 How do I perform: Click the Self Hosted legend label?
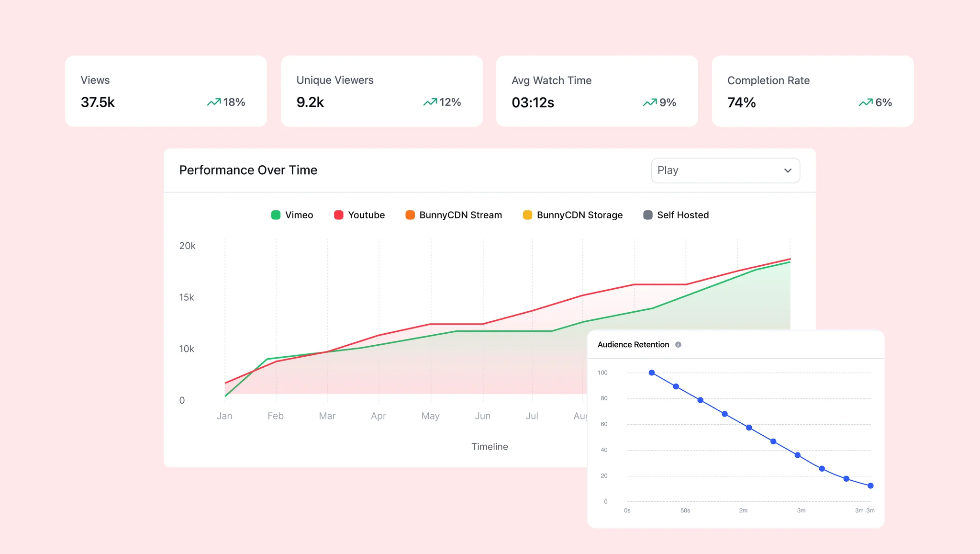tap(683, 215)
